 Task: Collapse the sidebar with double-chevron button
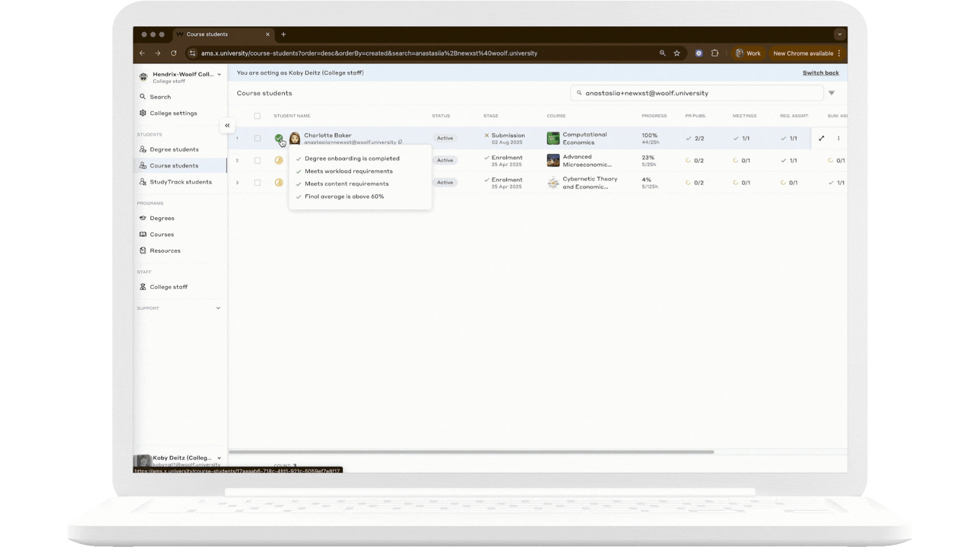pyautogui.click(x=227, y=126)
